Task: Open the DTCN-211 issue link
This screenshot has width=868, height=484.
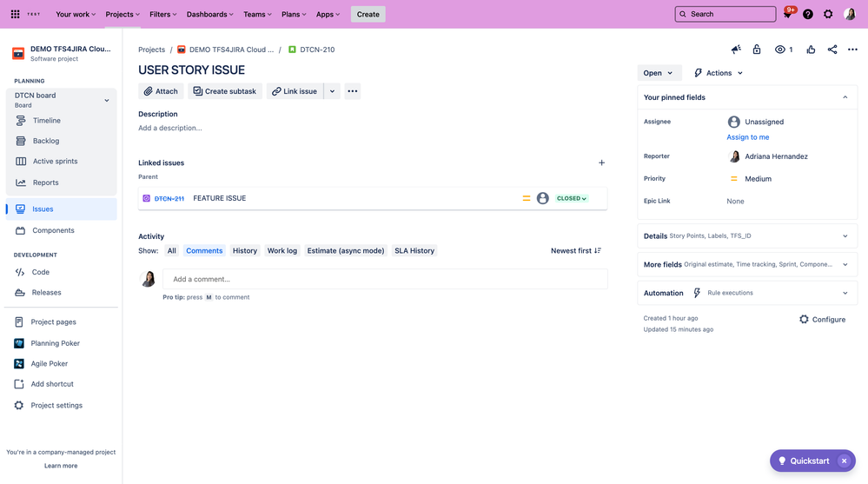Action: 169,198
